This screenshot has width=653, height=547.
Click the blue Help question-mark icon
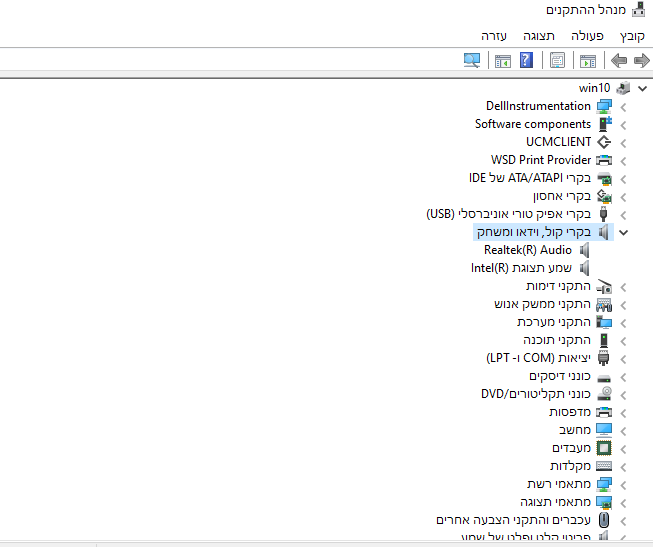click(x=526, y=60)
